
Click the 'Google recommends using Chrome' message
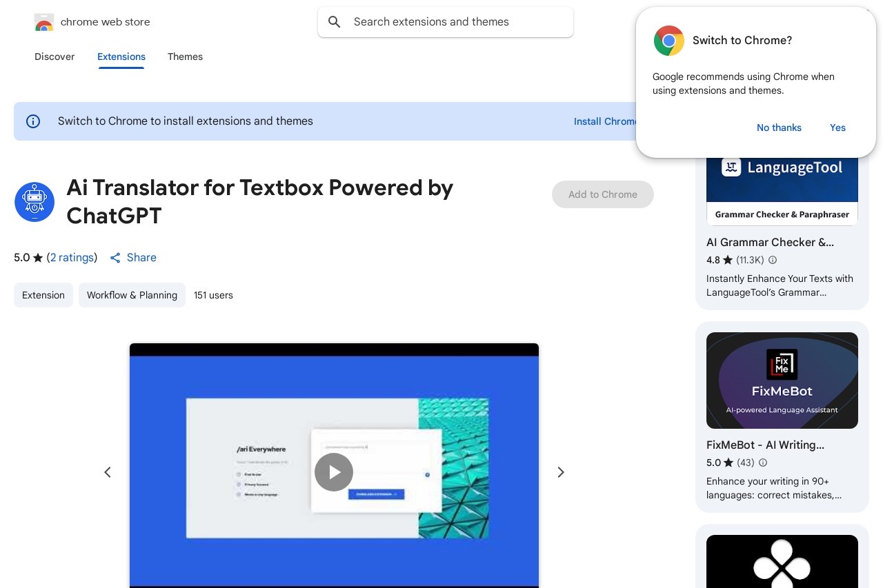pos(744,83)
